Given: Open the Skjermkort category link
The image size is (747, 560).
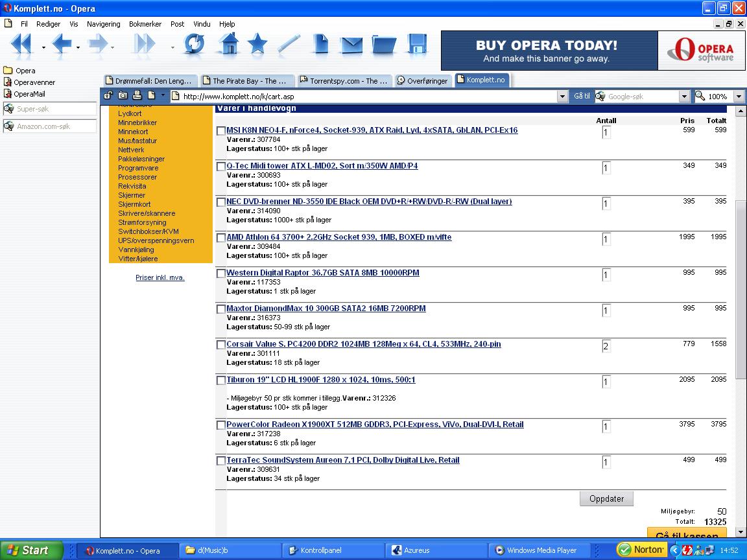Looking at the screenshot, I should [134, 204].
